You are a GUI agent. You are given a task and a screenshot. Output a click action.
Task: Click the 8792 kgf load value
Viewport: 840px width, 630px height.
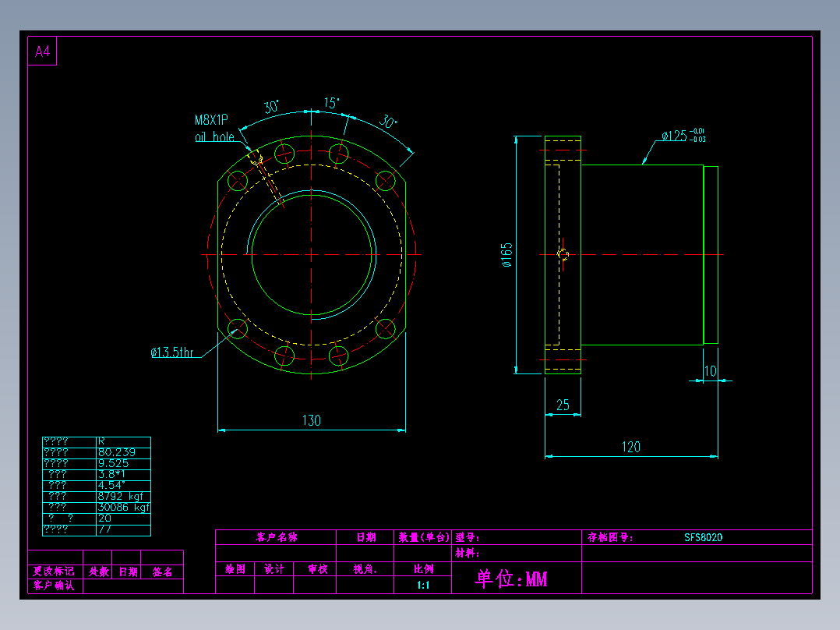[x=121, y=497]
